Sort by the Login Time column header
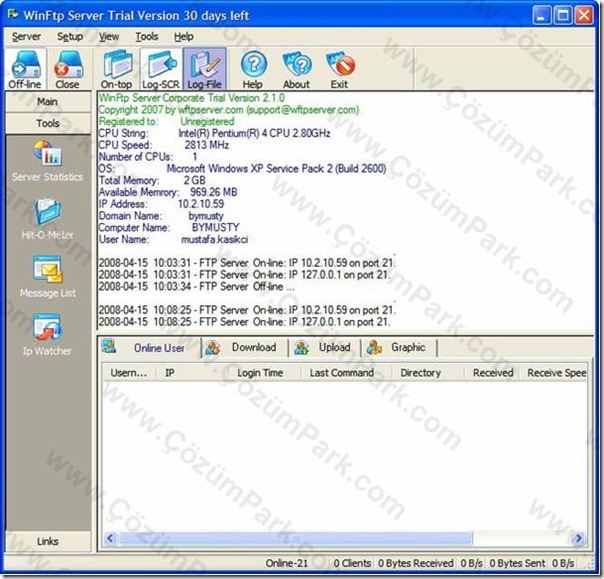 (x=264, y=373)
